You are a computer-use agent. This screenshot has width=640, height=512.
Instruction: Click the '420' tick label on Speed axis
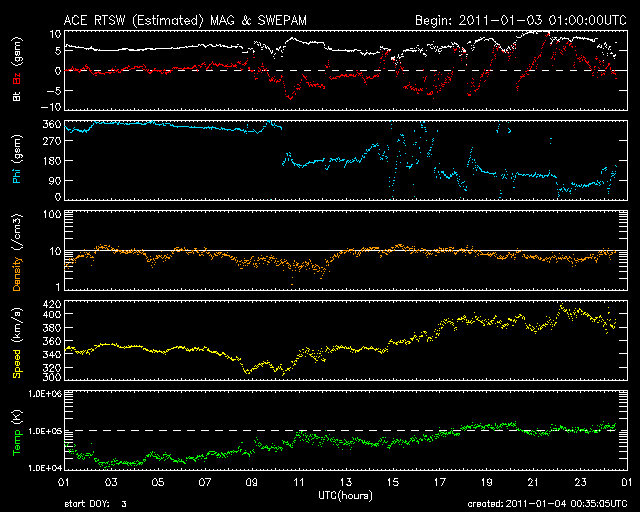click(x=52, y=304)
